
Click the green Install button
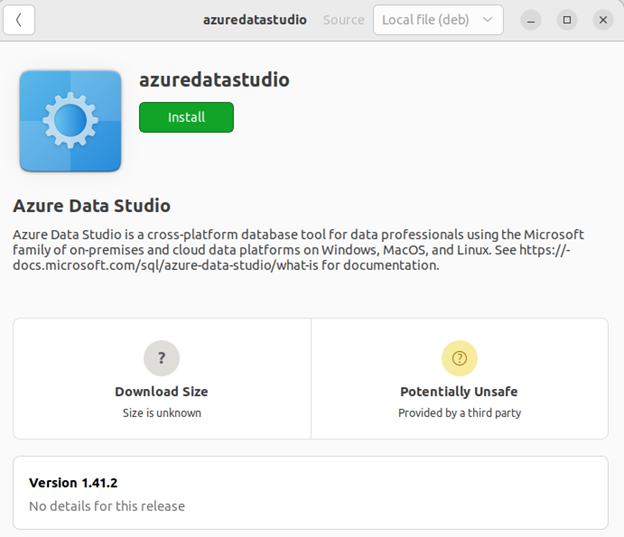[x=186, y=117]
